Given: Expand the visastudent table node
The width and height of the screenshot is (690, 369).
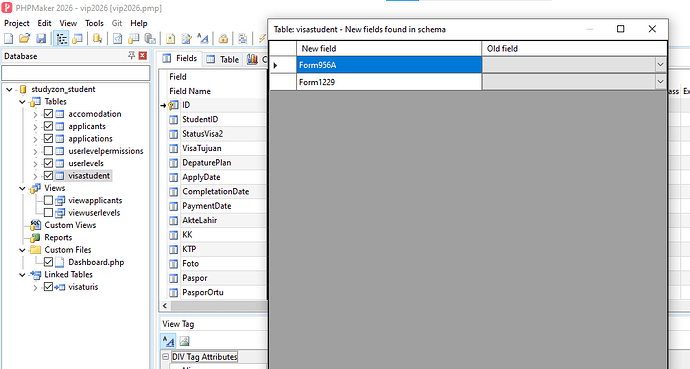Looking at the screenshot, I should point(36,176).
